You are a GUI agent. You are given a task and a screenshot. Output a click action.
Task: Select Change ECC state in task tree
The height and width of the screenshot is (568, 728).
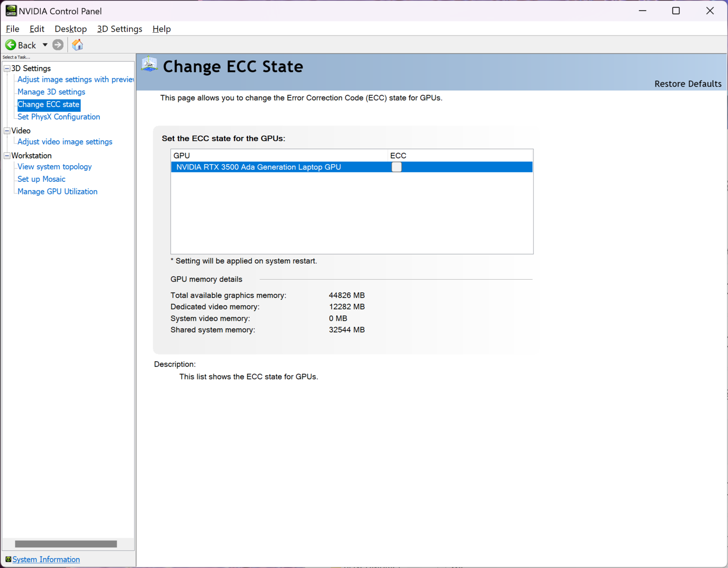pyautogui.click(x=48, y=105)
